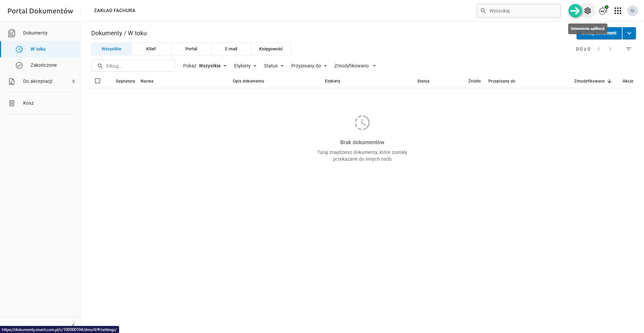
Task: Click the Dokumenty sidebar section
Action: point(35,33)
